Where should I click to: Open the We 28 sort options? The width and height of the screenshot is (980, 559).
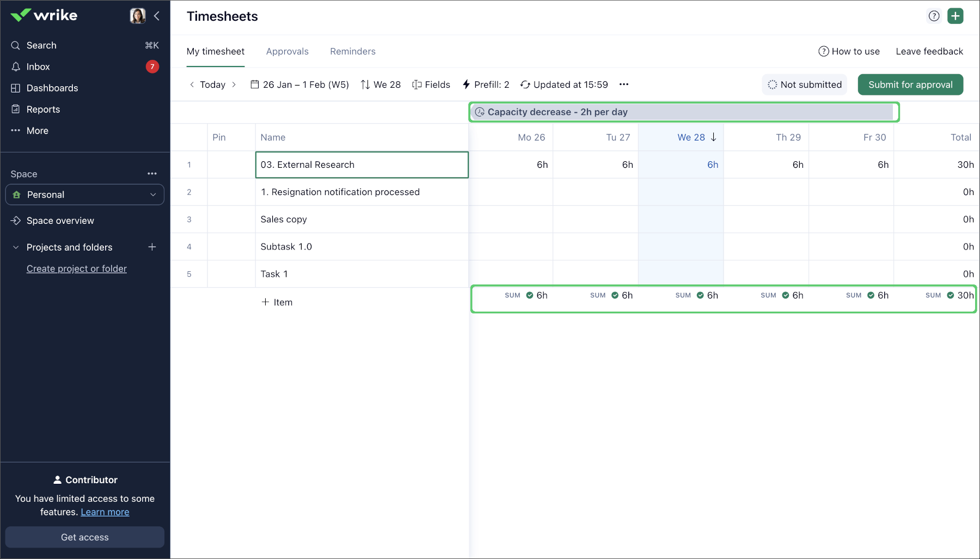pyautogui.click(x=381, y=84)
